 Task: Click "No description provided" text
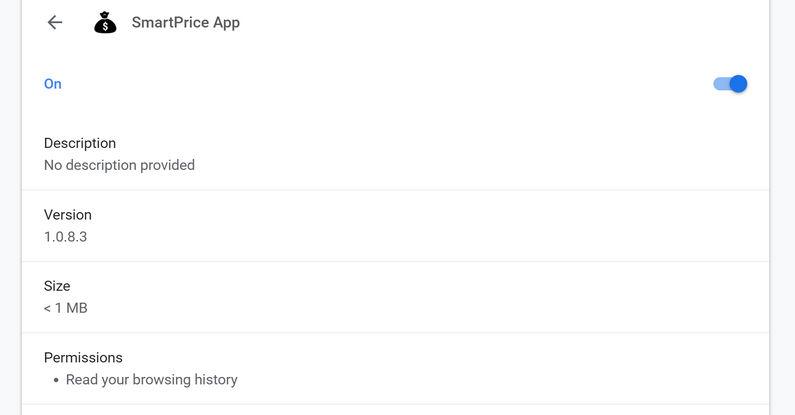119,165
